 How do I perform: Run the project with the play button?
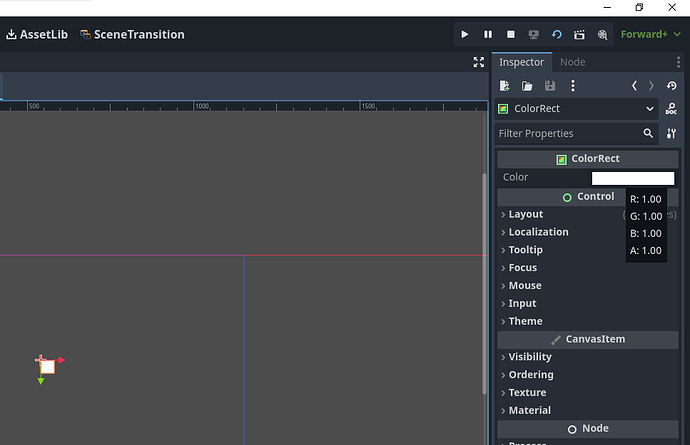[465, 34]
